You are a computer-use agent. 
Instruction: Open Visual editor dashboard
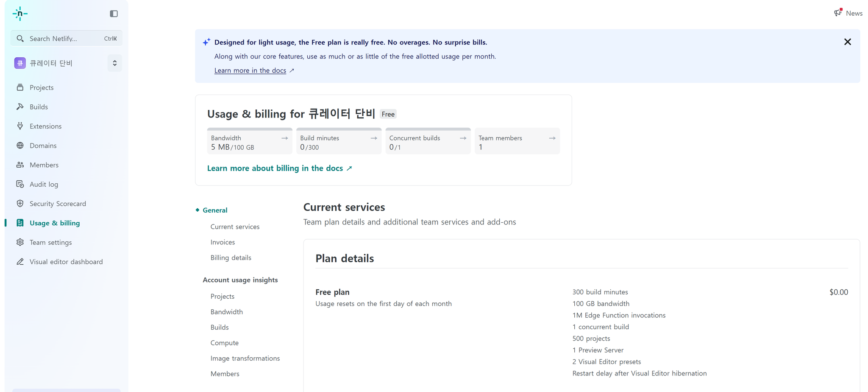tap(66, 262)
